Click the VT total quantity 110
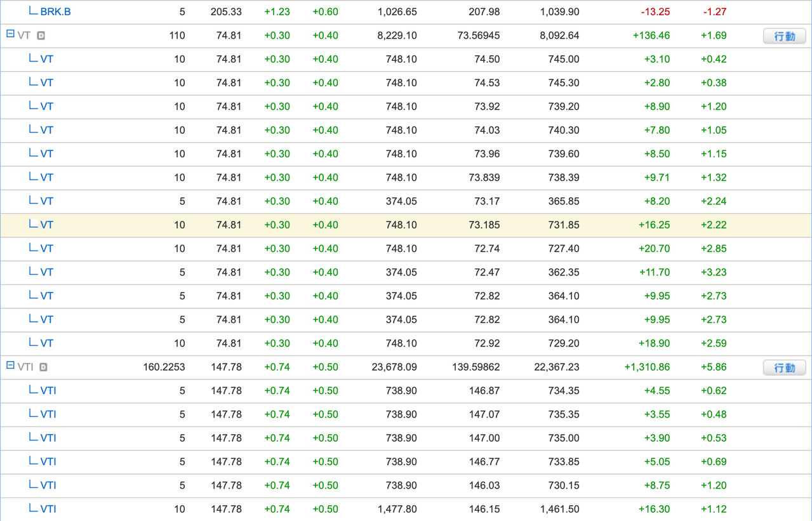Screen dimensions: 812x521 [177, 36]
